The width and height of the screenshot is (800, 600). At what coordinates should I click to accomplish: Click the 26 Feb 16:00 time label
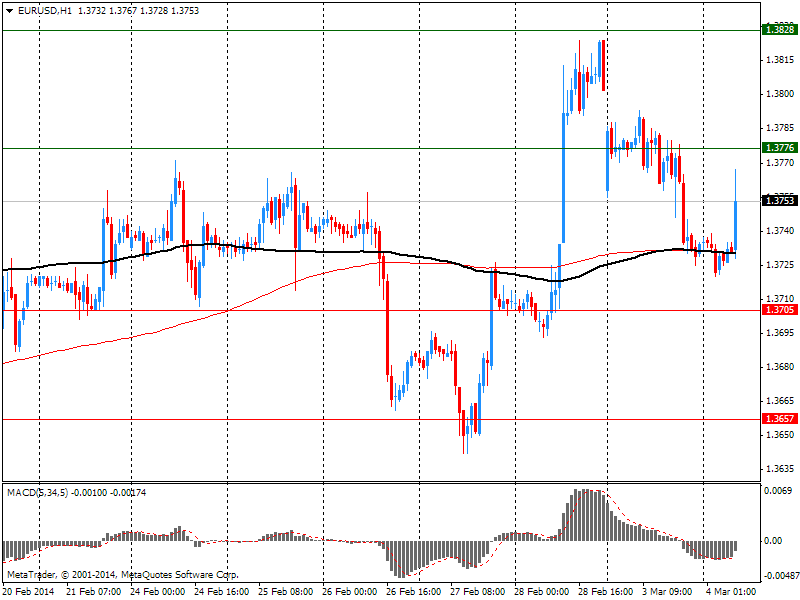pyautogui.click(x=414, y=591)
